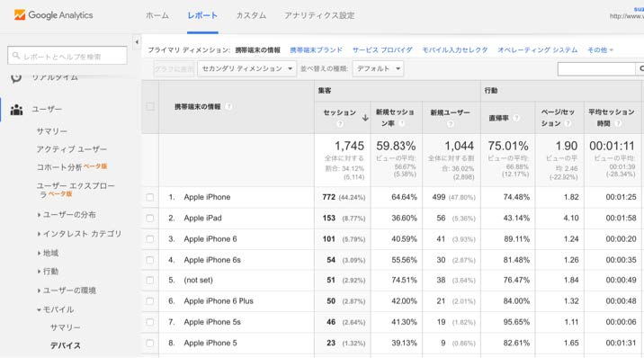Open the セカンダリ ディメンション dropdown
The image size is (644, 358).
point(246,68)
